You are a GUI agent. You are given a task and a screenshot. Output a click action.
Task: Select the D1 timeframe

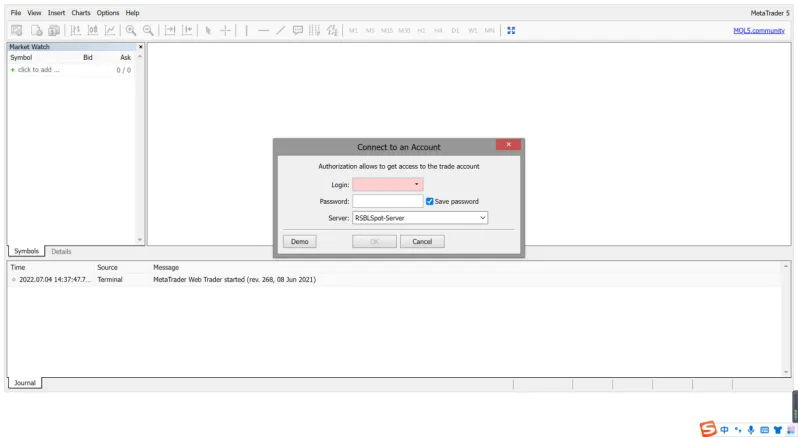(455, 31)
